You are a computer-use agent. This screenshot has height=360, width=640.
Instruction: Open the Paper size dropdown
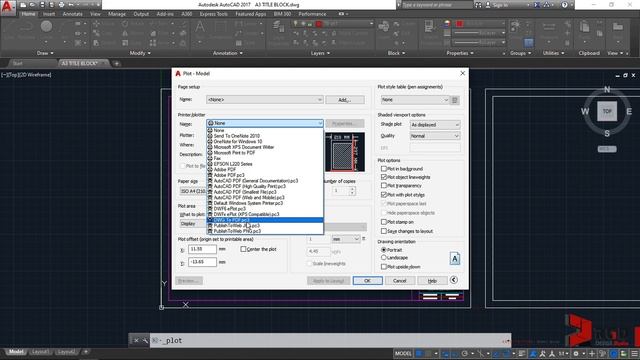click(x=193, y=191)
